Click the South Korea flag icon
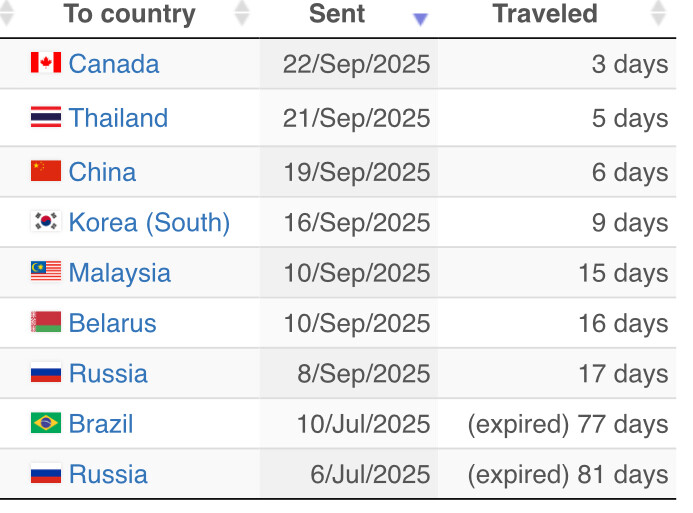Image resolution: width=693 pixels, height=513 pixels. 46,222
